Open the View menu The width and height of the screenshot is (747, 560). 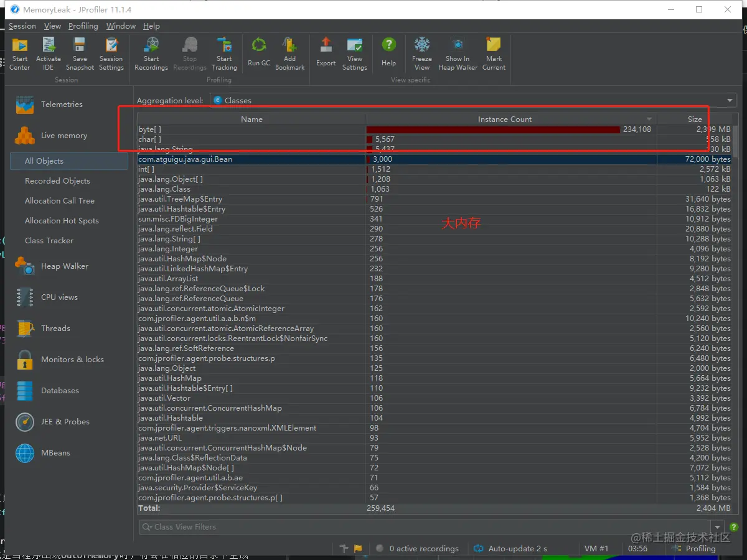[x=53, y=26]
